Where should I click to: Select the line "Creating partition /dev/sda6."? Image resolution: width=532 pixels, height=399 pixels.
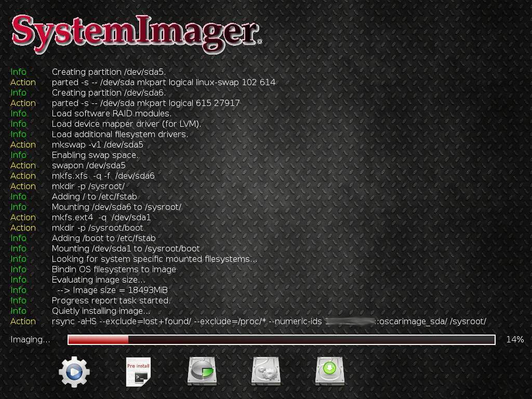(109, 92)
